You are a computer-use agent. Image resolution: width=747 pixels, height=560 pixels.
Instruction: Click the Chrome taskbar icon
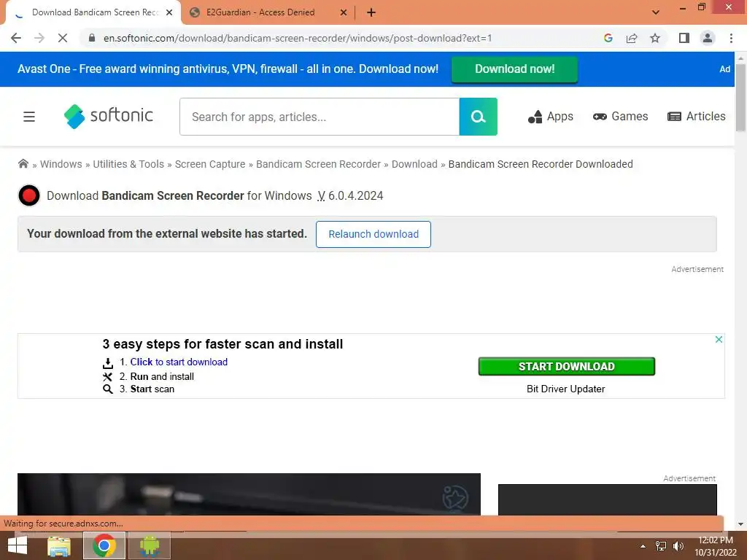coord(104,545)
